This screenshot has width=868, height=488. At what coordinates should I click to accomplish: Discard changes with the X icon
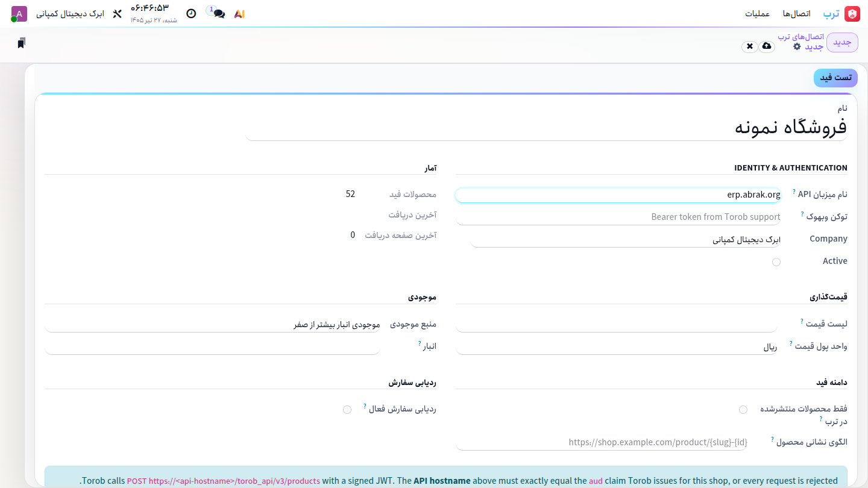[x=749, y=46]
